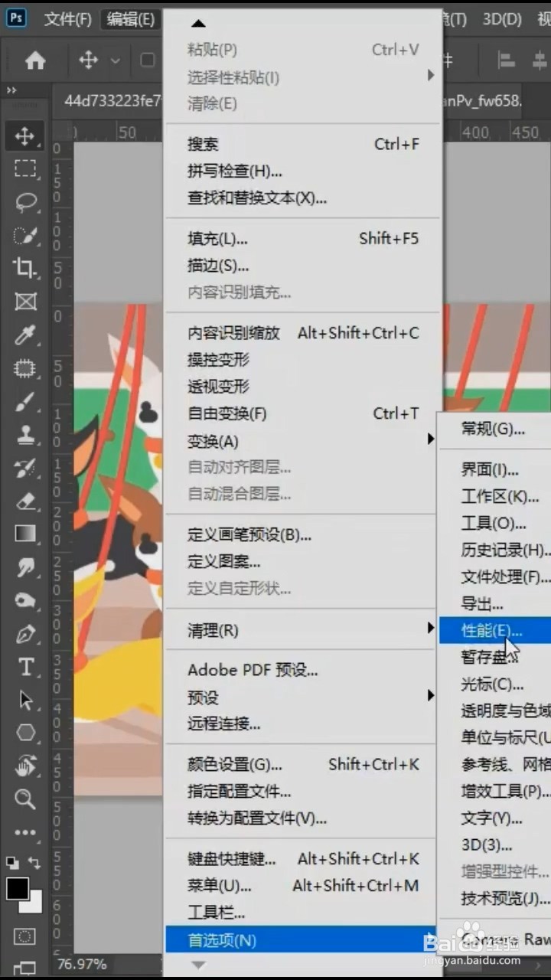The width and height of the screenshot is (551, 980).
Task: Select the Sponge tool
Action: tap(25, 600)
